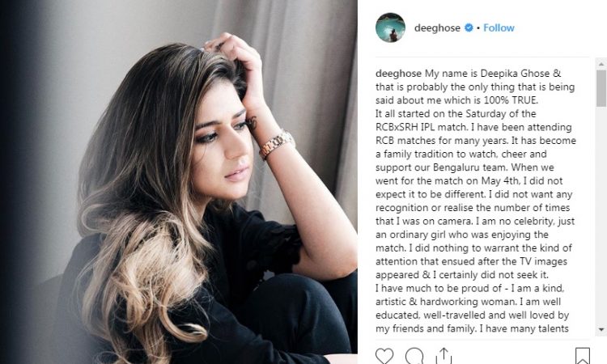Click the empty scrollbar track below the thumb

[601, 215]
